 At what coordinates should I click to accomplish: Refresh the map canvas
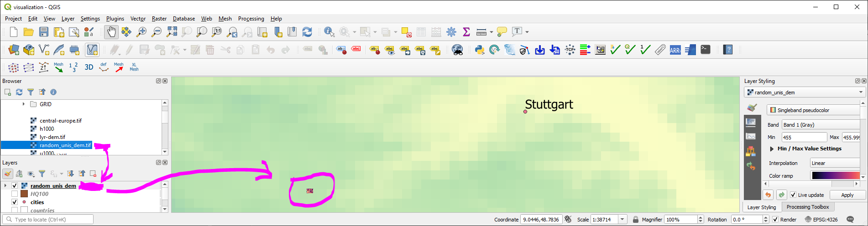click(307, 32)
